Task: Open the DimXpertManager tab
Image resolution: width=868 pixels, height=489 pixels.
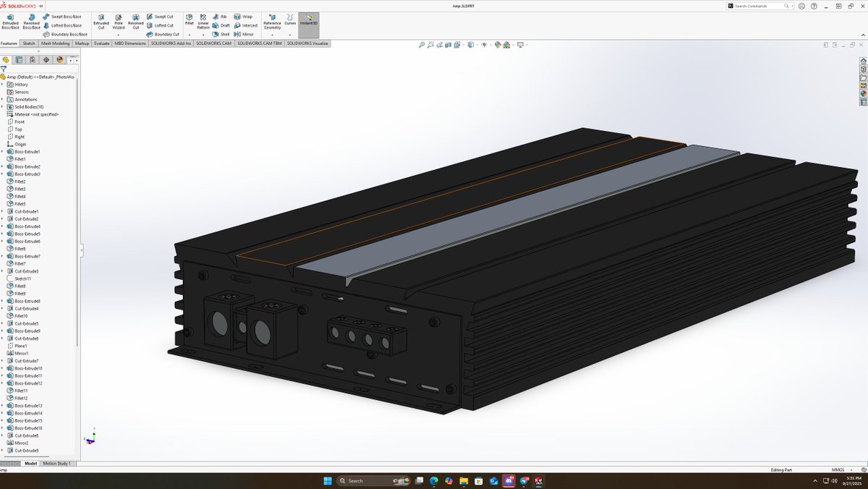Action: (46, 60)
